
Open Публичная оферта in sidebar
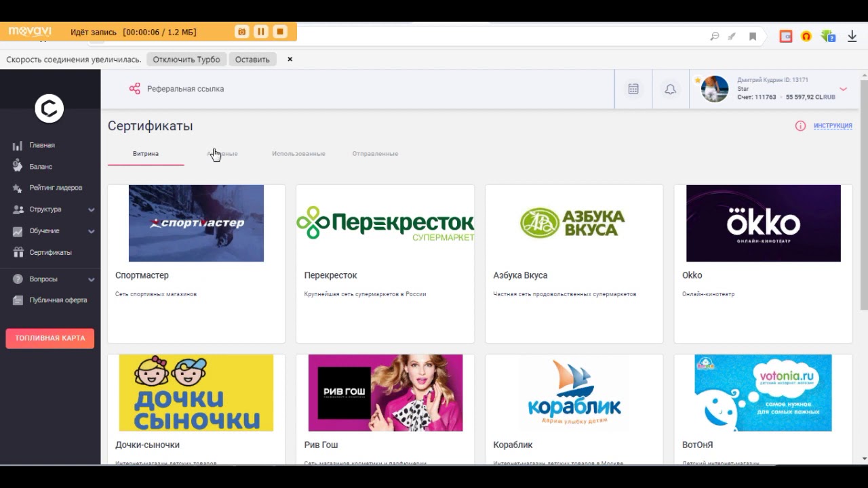pyautogui.click(x=58, y=300)
